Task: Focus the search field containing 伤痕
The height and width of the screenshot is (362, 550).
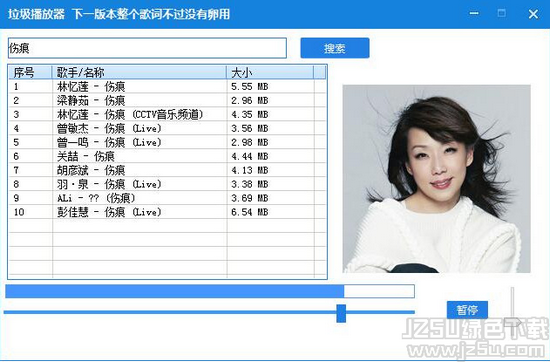Action: [x=147, y=48]
